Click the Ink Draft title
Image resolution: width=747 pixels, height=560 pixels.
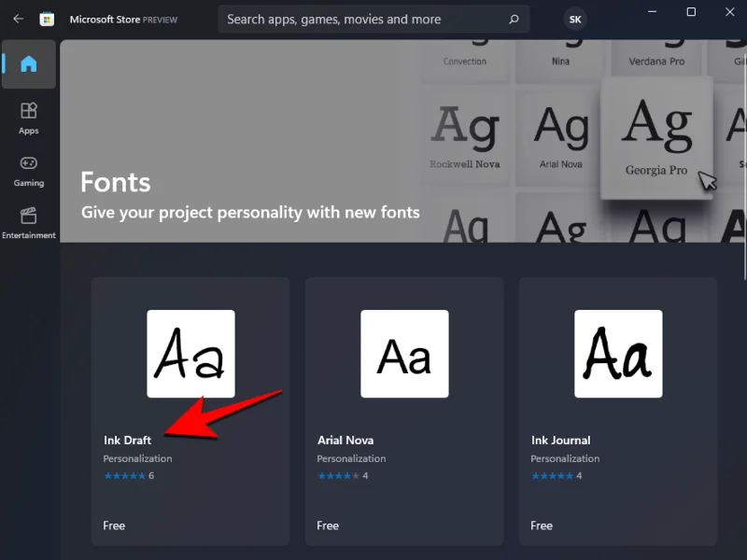[127, 440]
